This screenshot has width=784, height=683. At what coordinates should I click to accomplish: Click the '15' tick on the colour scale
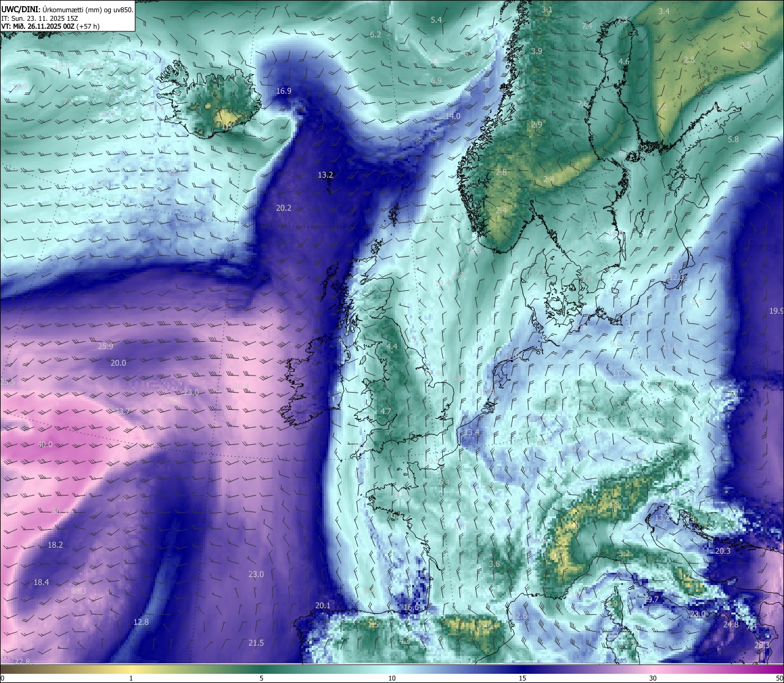tap(522, 678)
